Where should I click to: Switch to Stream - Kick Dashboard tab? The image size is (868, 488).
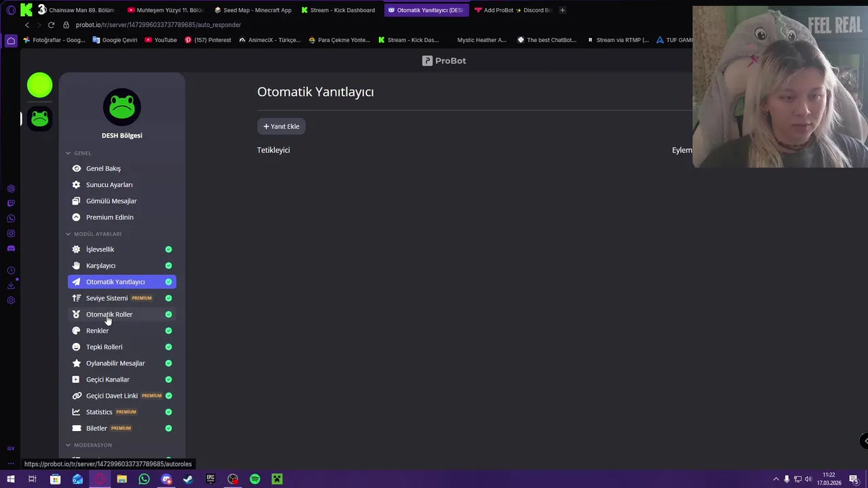338,10
